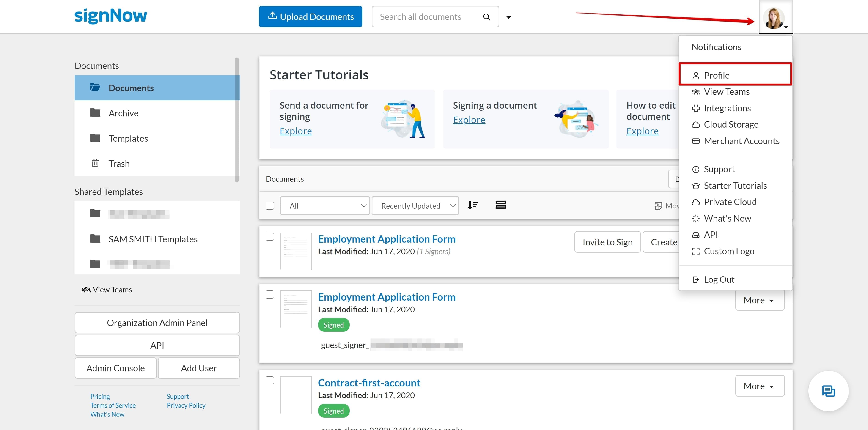Open the chat support bubble

[x=828, y=391]
